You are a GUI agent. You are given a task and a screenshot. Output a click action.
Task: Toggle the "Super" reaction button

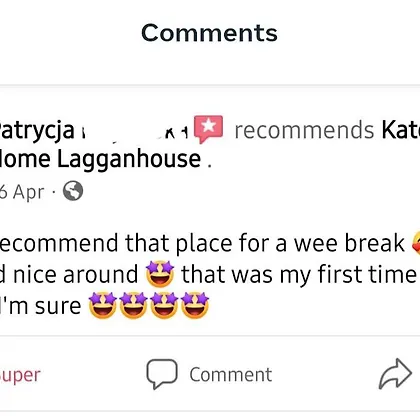tap(20, 375)
